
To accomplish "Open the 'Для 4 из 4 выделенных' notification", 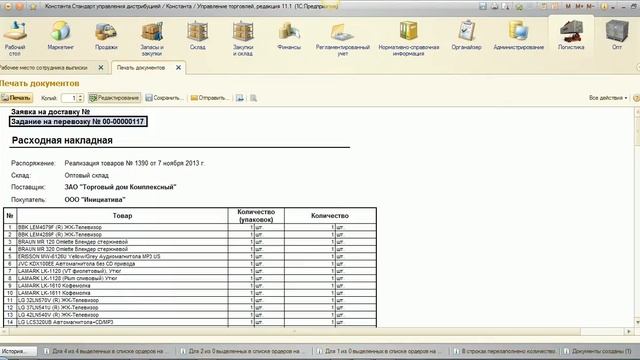I will 105,351.
